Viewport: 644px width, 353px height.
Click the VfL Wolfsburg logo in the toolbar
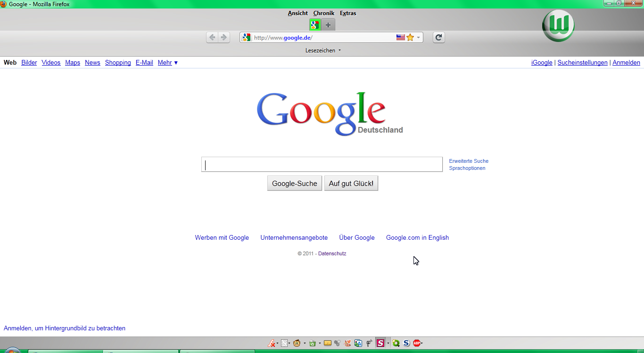coord(558,25)
